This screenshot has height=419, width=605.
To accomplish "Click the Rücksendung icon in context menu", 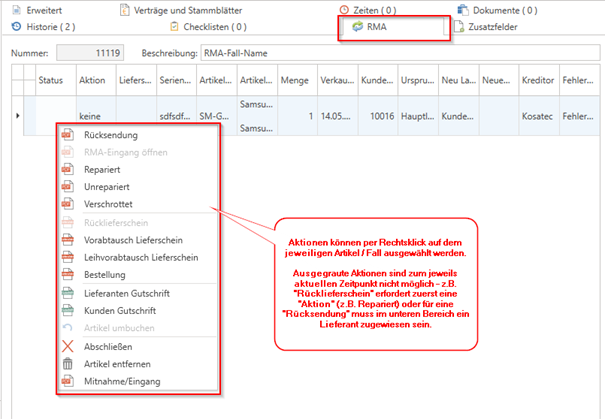I will [x=68, y=135].
